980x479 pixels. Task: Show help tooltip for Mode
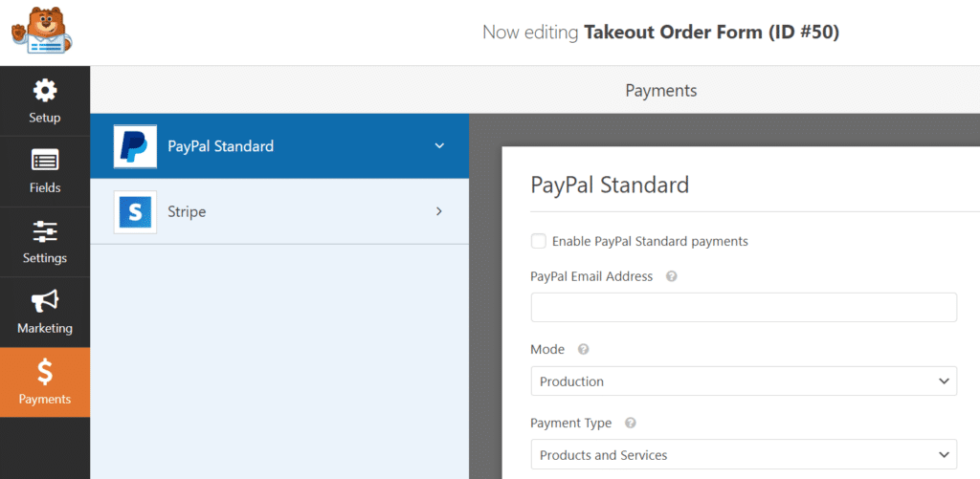pyautogui.click(x=583, y=350)
